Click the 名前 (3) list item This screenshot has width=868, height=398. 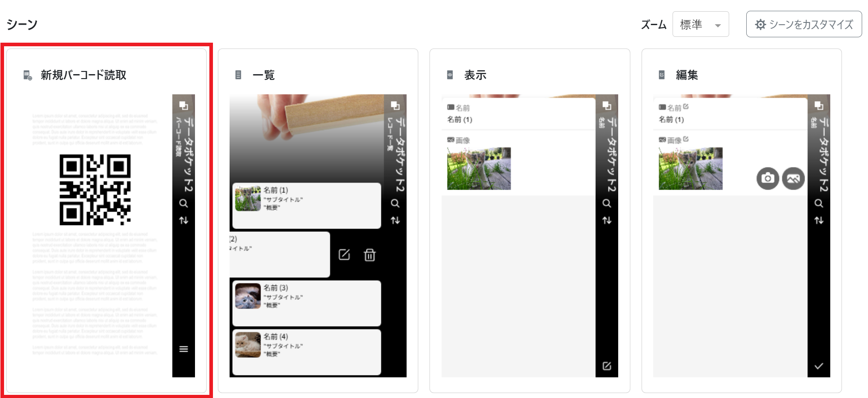tap(306, 303)
